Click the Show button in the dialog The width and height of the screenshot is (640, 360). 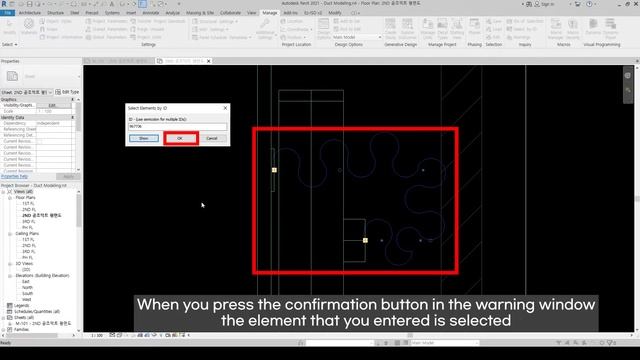pos(144,138)
